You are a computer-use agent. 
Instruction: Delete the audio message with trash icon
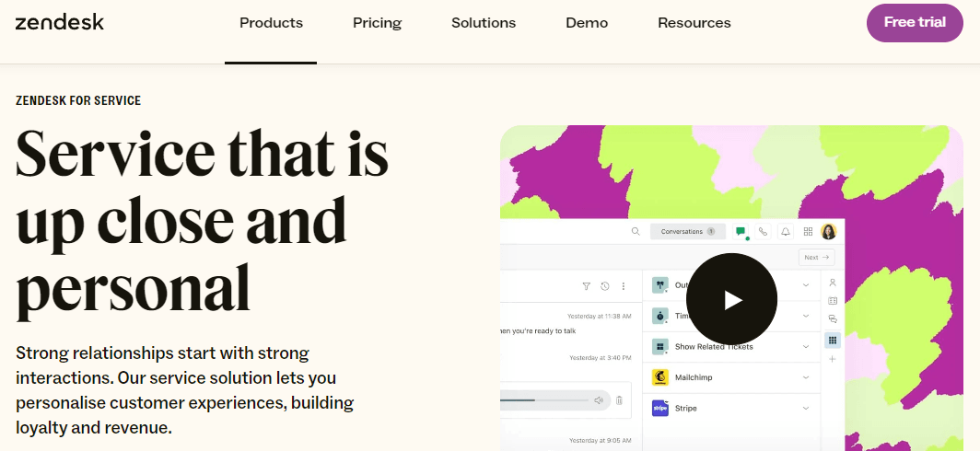619,400
